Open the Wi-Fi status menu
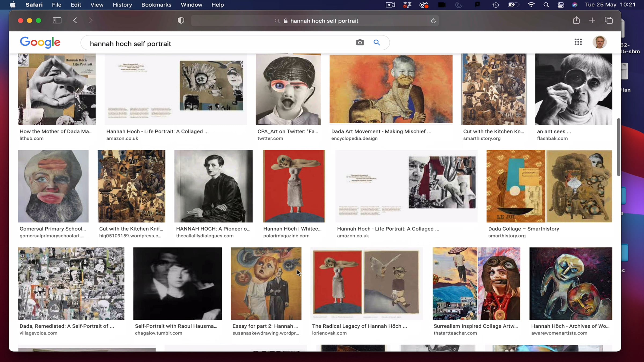Viewport: 644px width, 362px height. [531, 5]
